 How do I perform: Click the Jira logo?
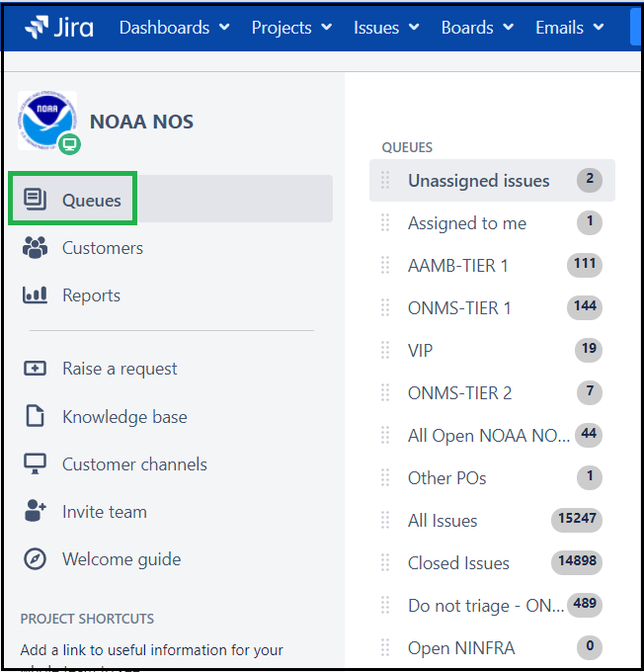[58, 28]
